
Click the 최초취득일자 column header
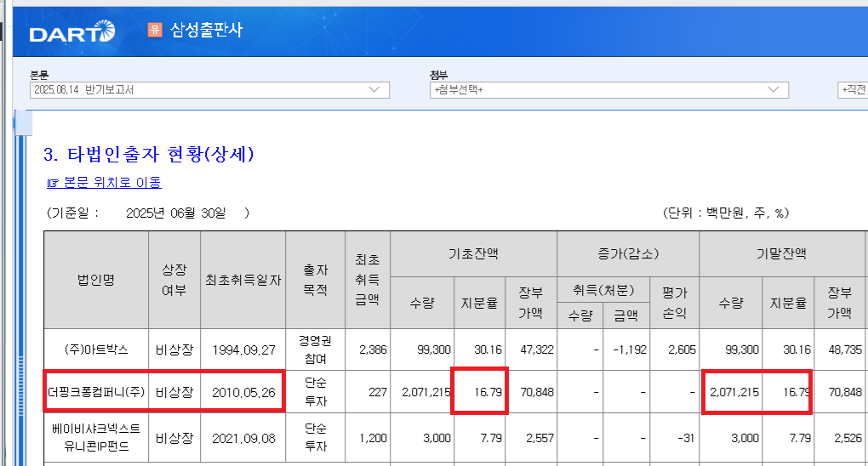pyautogui.click(x=243, y=279)
